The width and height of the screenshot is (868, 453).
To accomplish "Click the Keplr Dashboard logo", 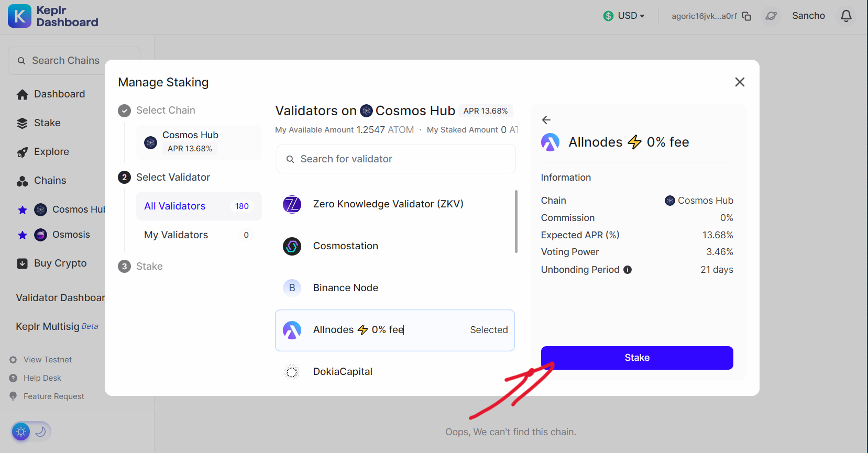I will click(x=53, y=16).
